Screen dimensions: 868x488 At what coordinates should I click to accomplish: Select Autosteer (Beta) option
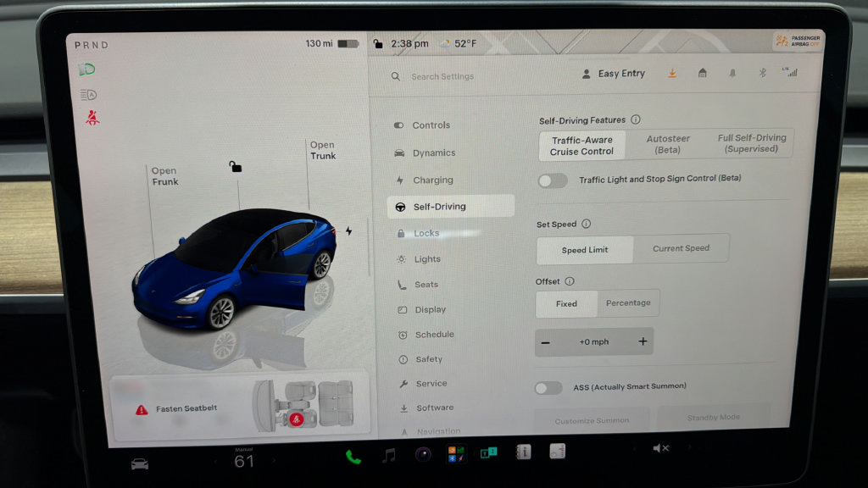[x=668, y=144]
